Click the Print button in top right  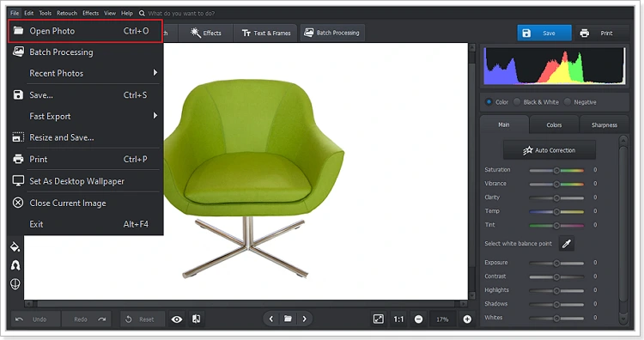(602, 33)
